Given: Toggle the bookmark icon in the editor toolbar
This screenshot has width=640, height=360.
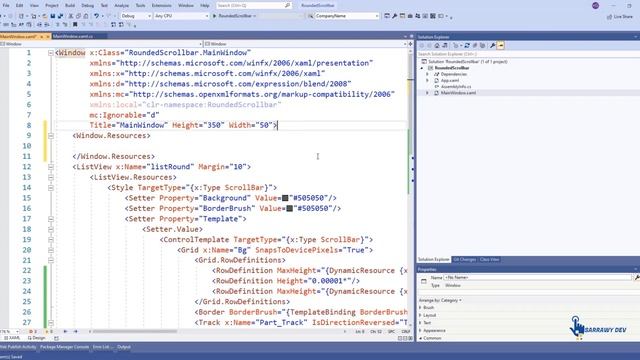Looking at the screenshot, I should click(x=75, y=24).
